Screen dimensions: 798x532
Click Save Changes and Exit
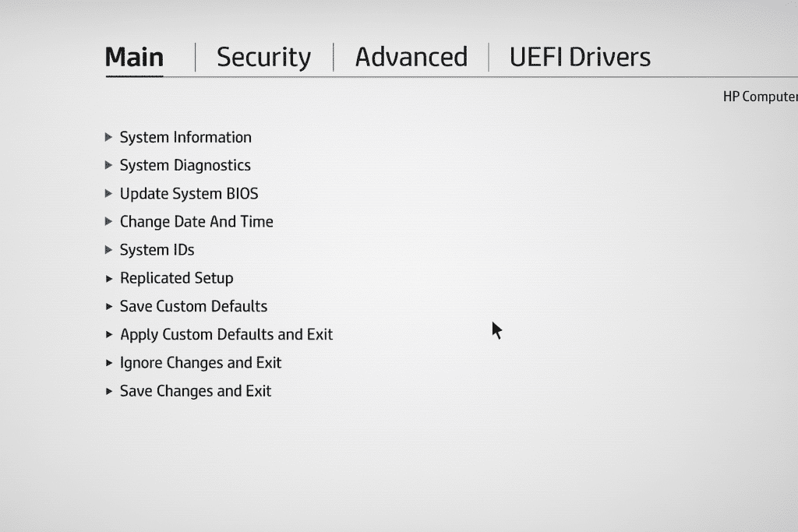pos(196,391)
